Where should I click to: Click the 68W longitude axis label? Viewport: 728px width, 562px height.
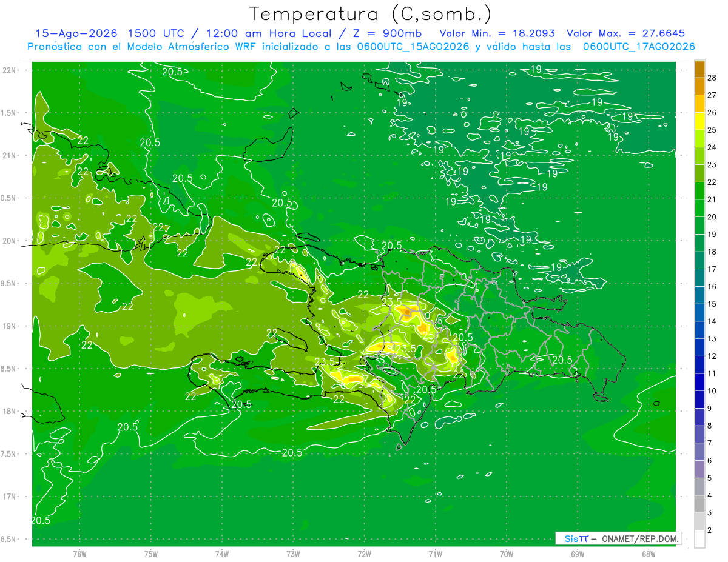pos(649,553)
